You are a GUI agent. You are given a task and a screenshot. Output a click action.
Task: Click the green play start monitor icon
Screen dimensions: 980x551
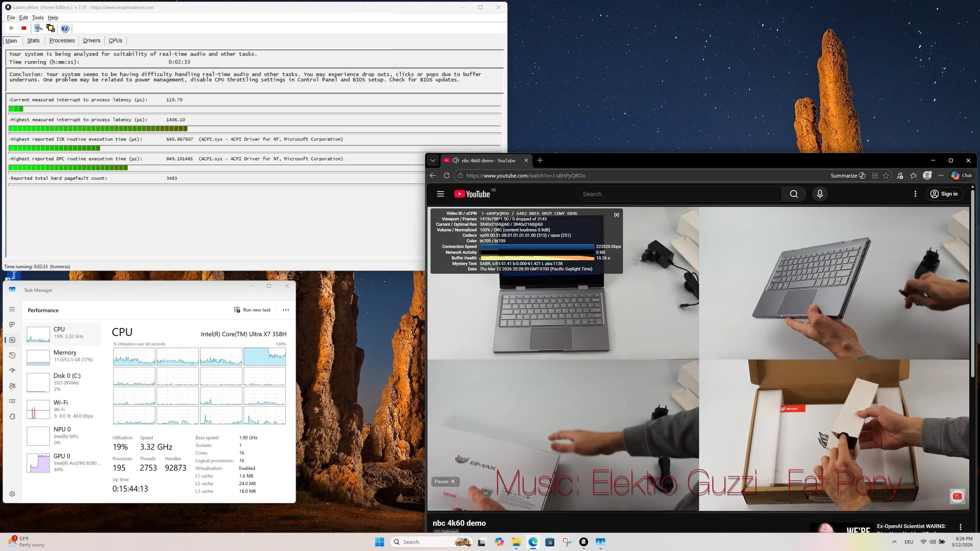(11, 28)
